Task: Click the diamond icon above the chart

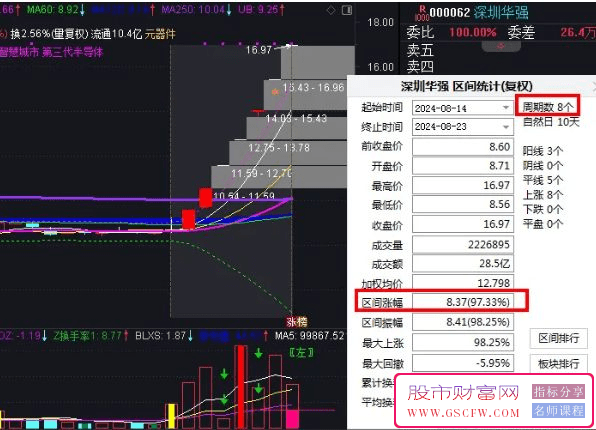Action: [x=331, y=10]
